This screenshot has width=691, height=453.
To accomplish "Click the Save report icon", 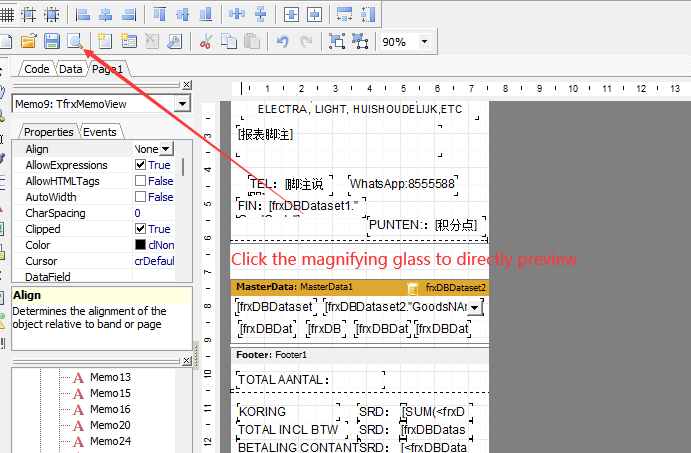I will [x=53, y=41].
